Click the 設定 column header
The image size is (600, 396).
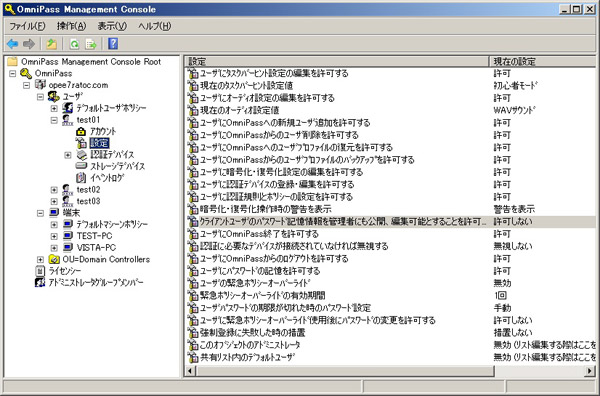click(337, 61)
